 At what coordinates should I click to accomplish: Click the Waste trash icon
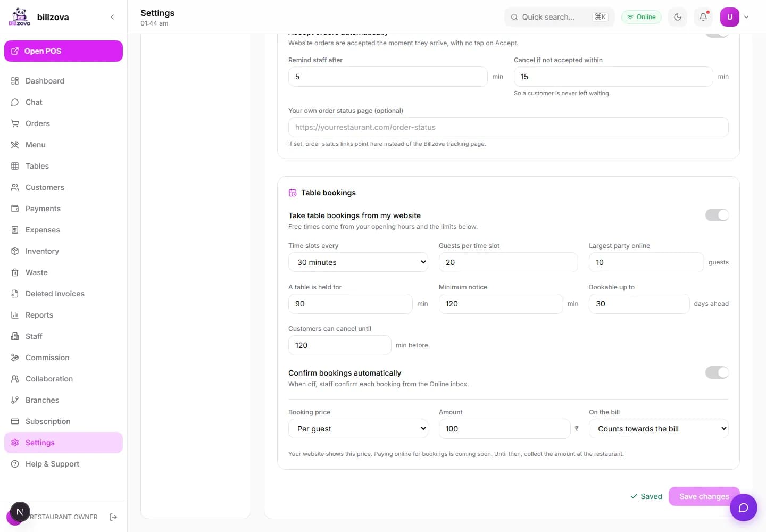point(15,272)
